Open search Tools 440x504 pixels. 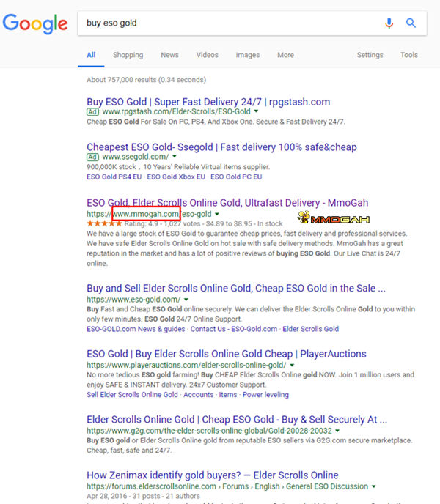408,55
